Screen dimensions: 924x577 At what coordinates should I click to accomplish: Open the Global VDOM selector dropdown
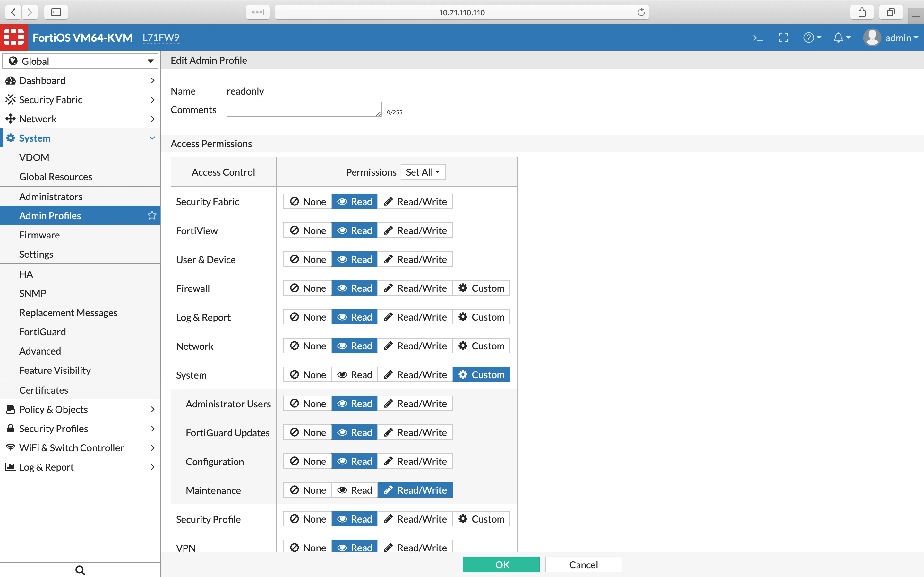pos(80,61)
